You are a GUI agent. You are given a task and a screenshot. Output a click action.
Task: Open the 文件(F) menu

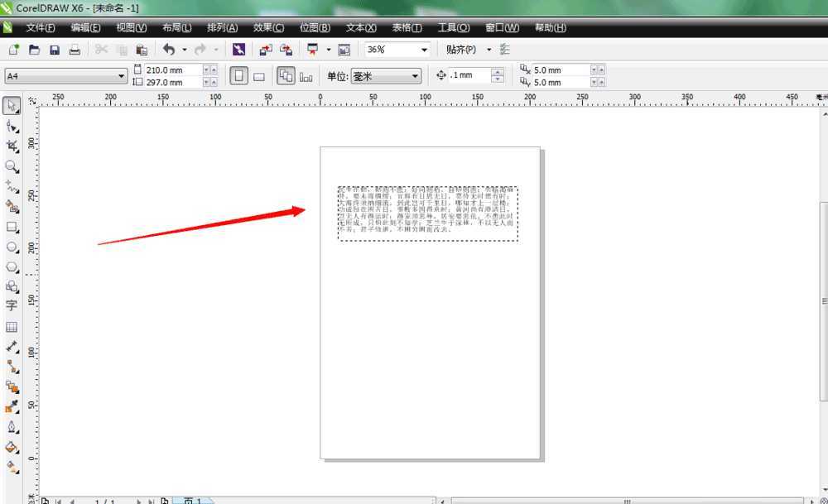pyautogui.click(x=40, y=27)
